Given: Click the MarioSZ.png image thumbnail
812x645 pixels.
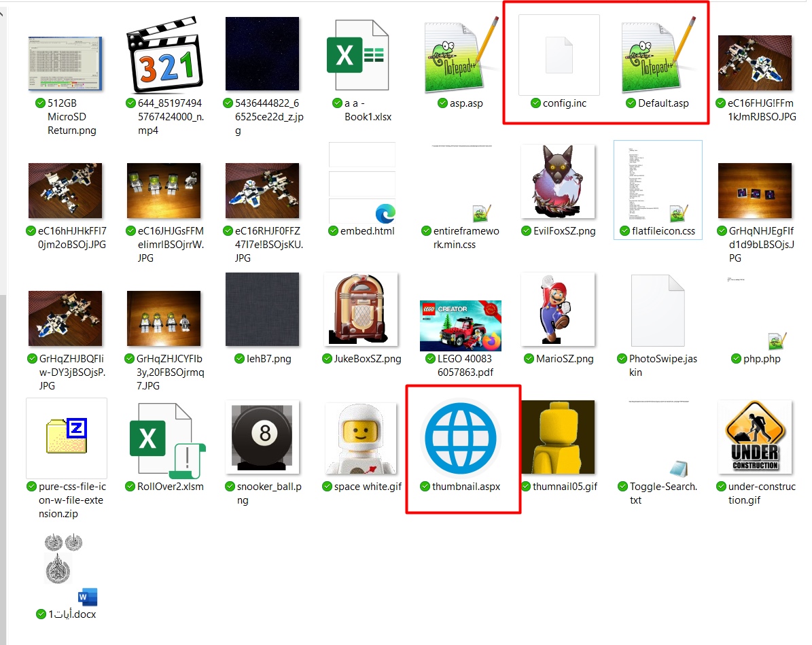Looking at the screenshot, I should pos(558,310).
